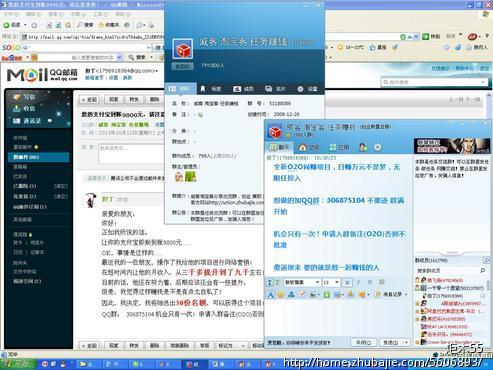Click the Reply (回复) button above mail
This screenshot has width=493, height=370.
(x=114, y=99)
